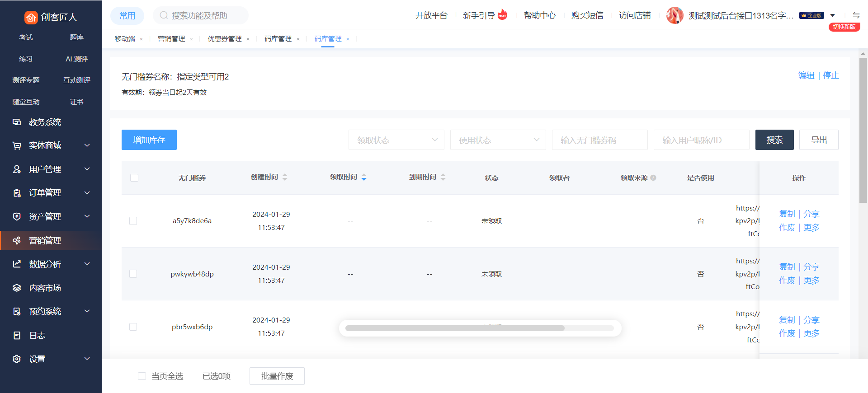Check the 当页全选 checkbox

pos(142,376)
